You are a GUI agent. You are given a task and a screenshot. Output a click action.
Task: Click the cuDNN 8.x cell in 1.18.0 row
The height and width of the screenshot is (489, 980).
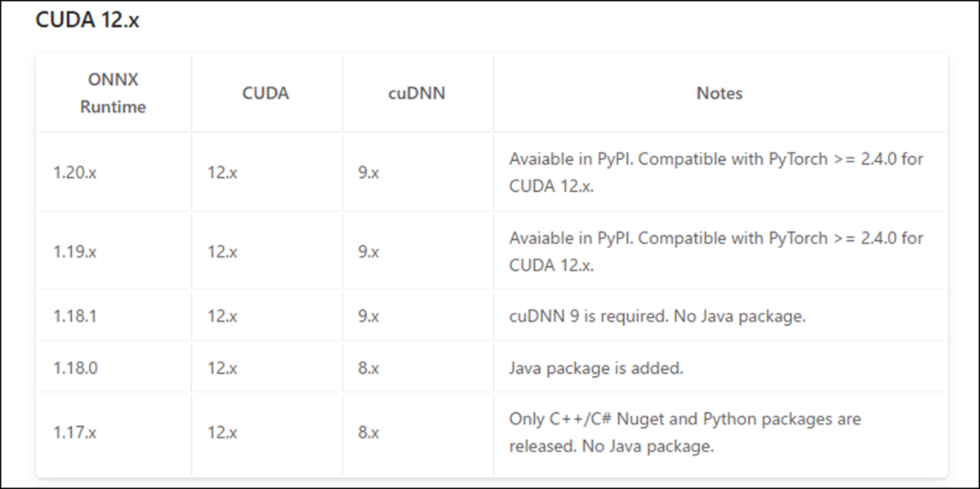[368, 367]
